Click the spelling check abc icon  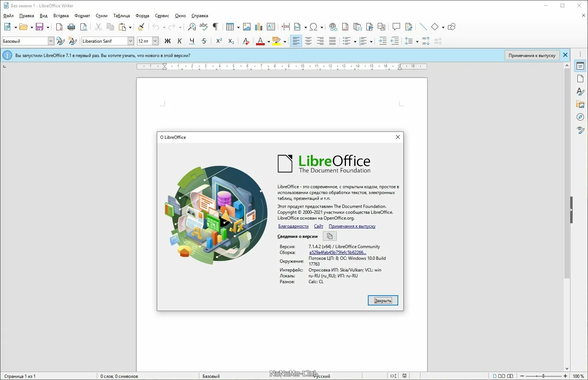pyautogui.click(x=204, y=27)
